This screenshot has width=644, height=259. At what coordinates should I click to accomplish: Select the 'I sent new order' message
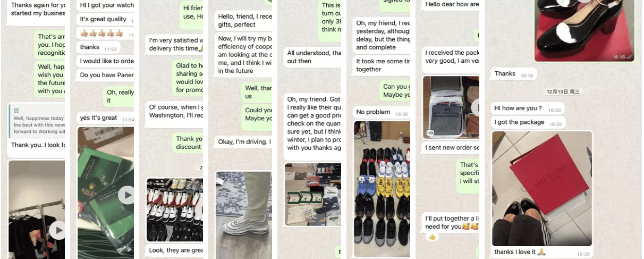click(x=451, y=147)
